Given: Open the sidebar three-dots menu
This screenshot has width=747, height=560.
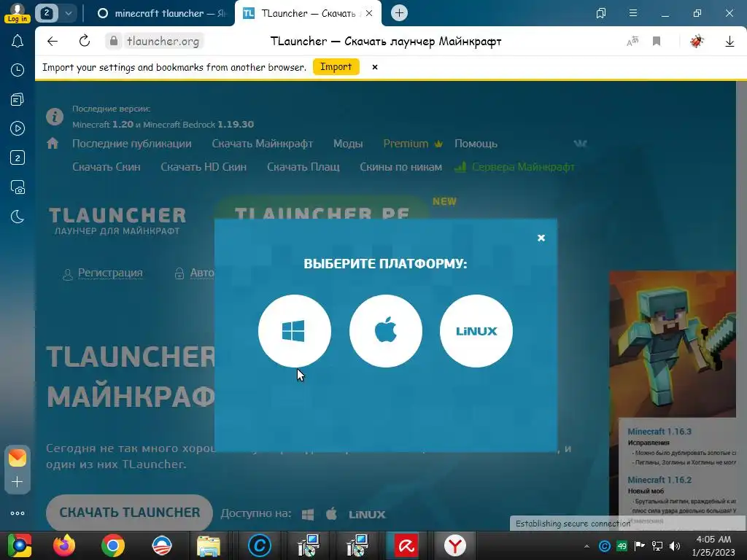Looking at the screenshot, I should point(18,513).
